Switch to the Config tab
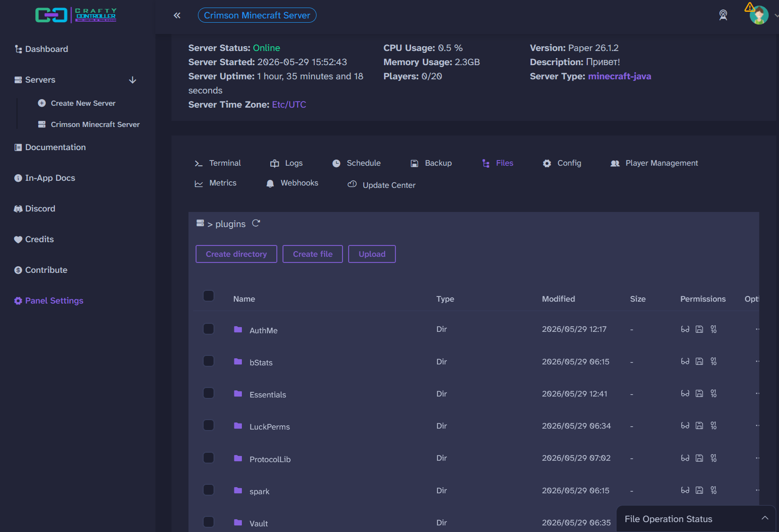The width and height of the screenshot is (779, 532). coord(562,163)
